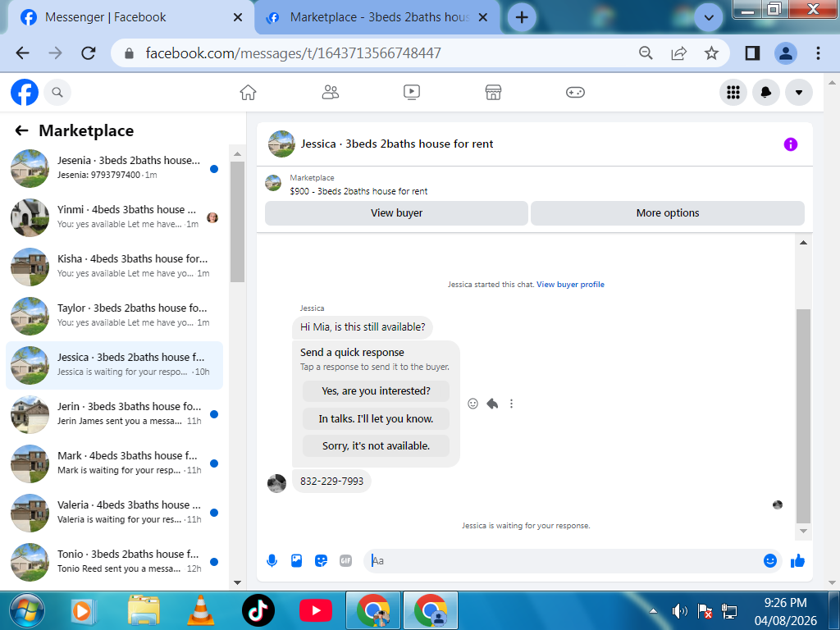The width and height of the screenshot is (840, 630).
Task: Click the More options button
Action: pos(668,213)
